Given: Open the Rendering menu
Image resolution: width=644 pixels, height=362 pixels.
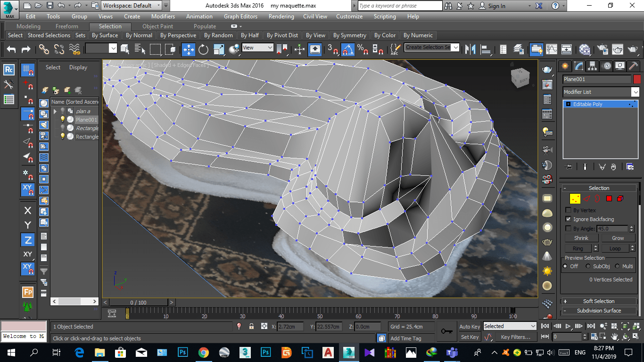Looking at the screenshot, I should (281, 16).
